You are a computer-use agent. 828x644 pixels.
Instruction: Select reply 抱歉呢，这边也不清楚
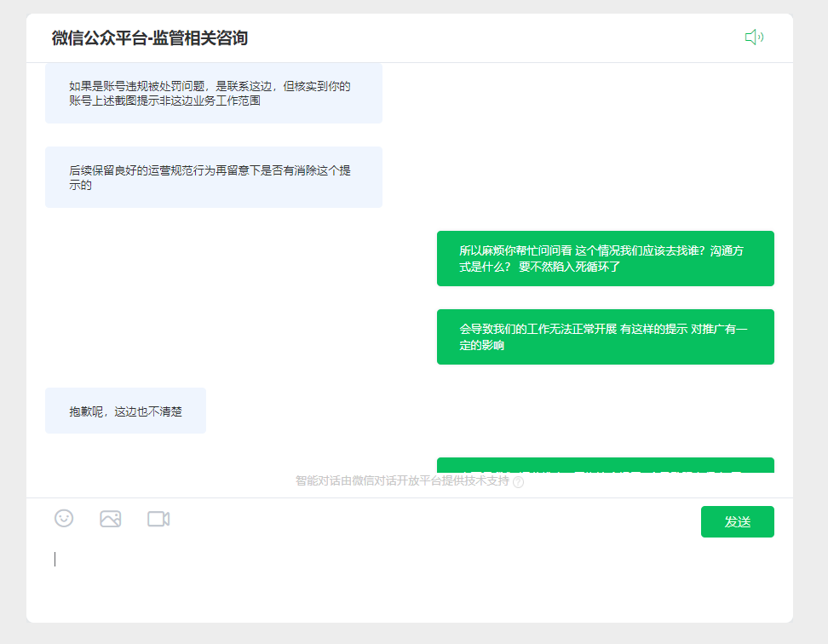(x=125, y=411)
